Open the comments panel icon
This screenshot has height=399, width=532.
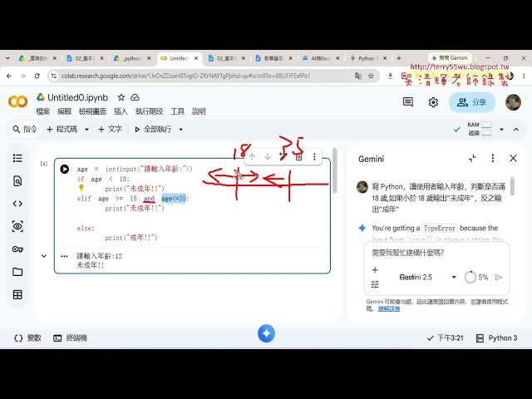tap(408, 102)
